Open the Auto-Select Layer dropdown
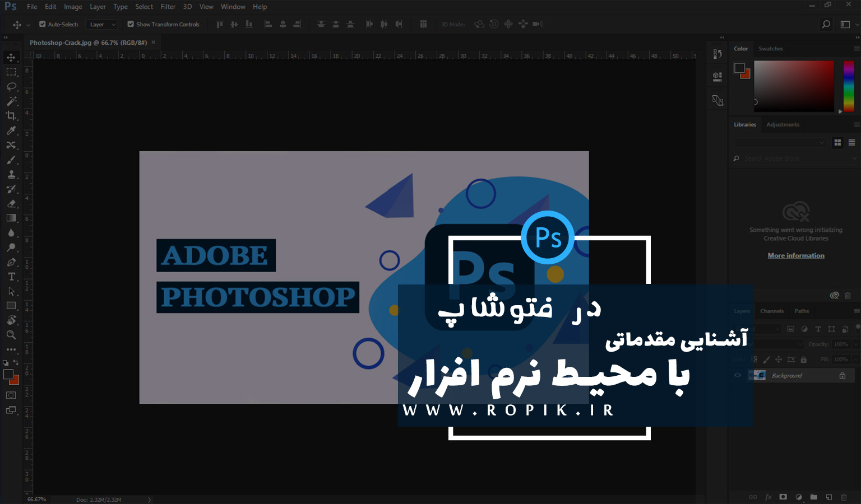 (x=103, y=24)
